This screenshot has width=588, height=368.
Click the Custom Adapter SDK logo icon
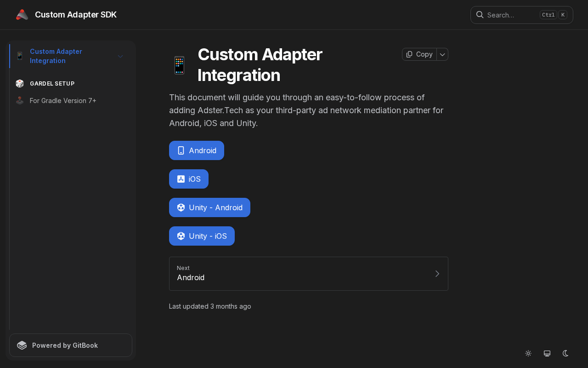pos(22,15)
